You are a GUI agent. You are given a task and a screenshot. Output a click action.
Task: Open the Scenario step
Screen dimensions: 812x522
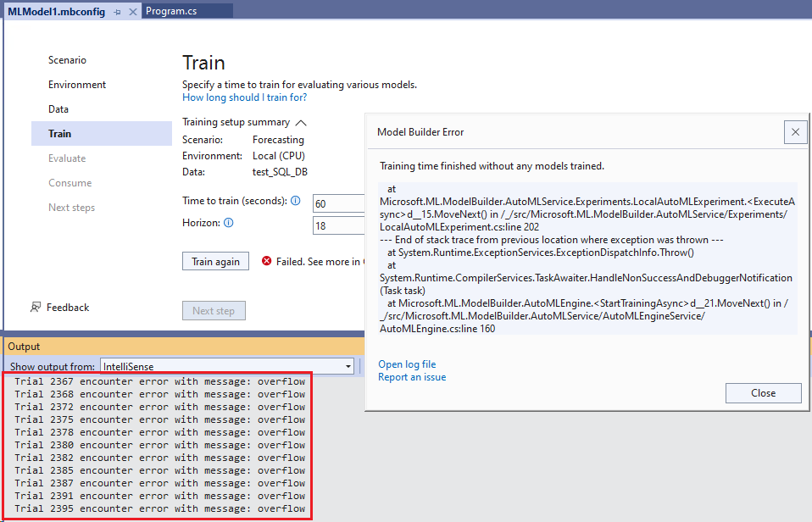point(67,60)
